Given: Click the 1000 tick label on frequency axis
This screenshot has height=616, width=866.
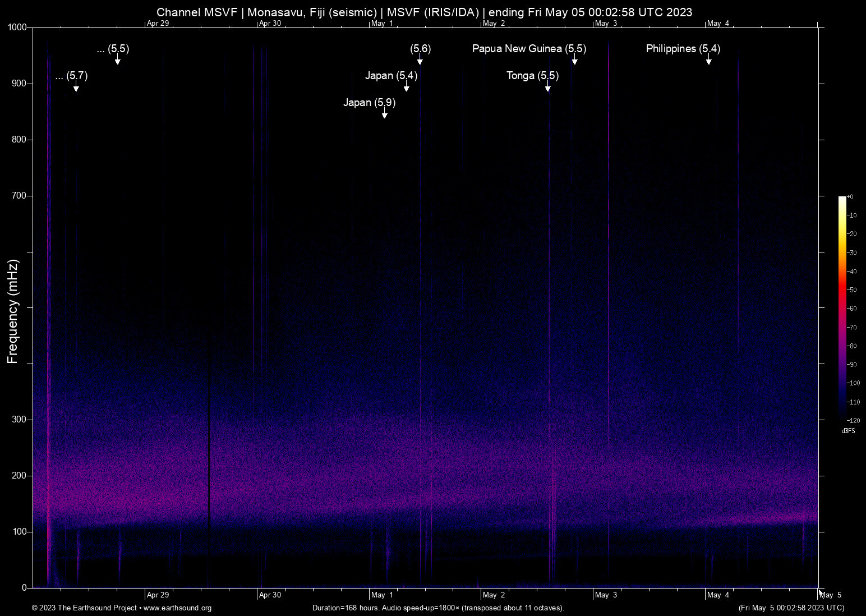Looking at the screenshot, I should point(17,27).
